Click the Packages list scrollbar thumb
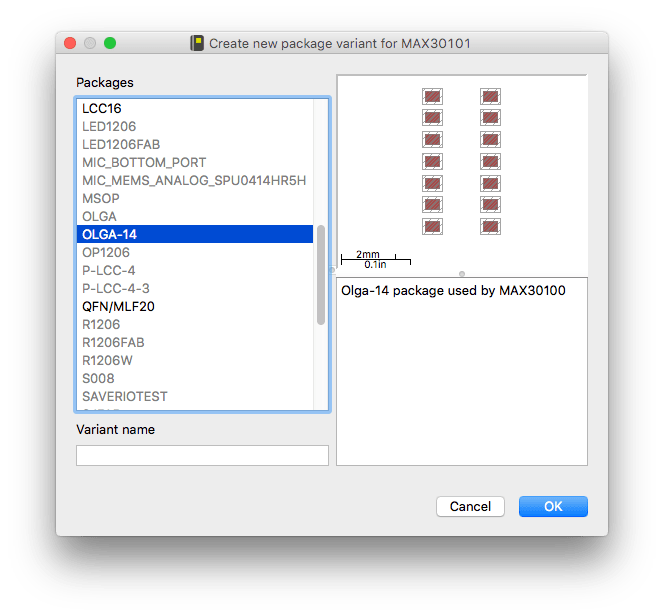664x616 pixels. 321,275
